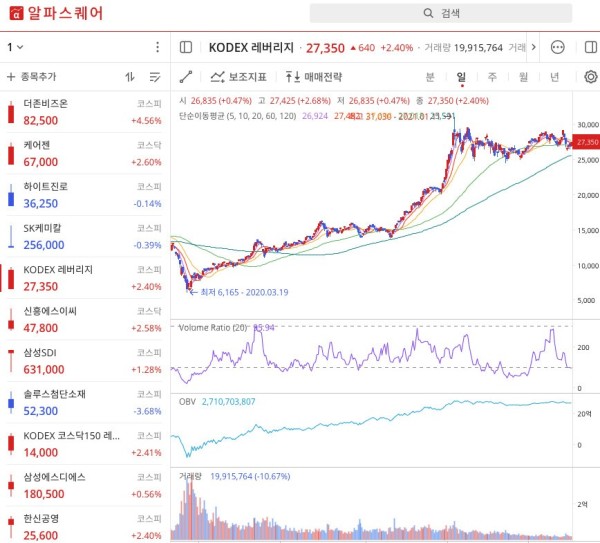Image resolution: width=600 pixels, height=543 pixels.
Task: Open 보조지표 indicators menu
Action: pos(238,77)
